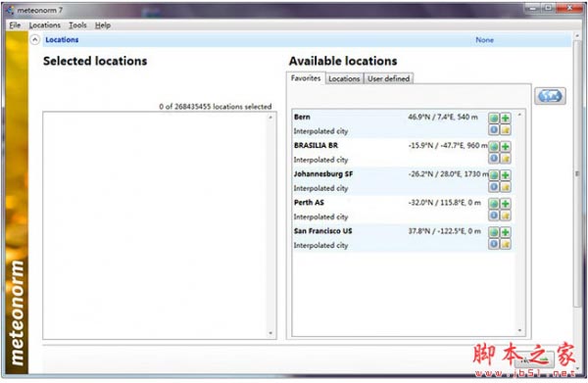Toggle favorite star icon for BRASILIA BR
588x383 pixels.
tap(506, 158)
